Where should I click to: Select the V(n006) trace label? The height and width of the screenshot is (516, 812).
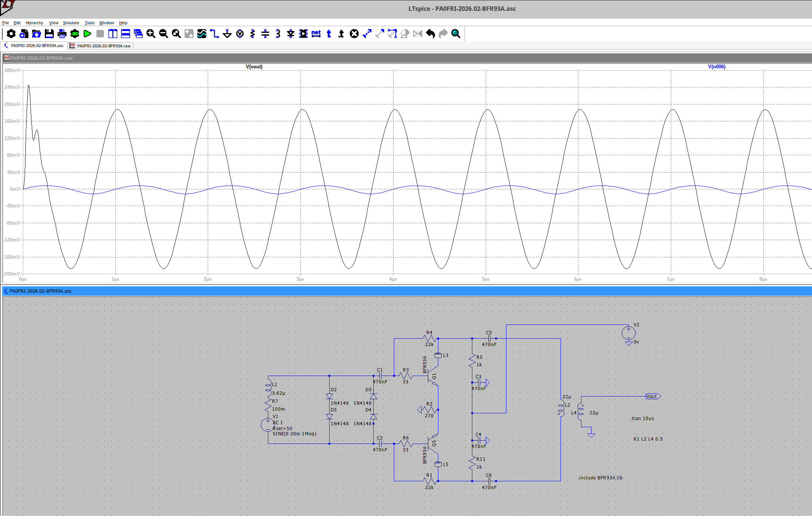tap(717, 66)
